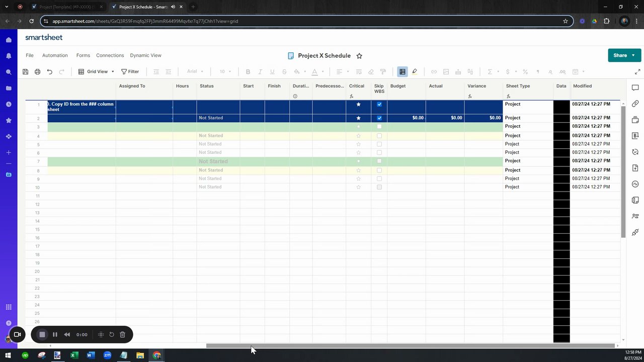Save the sheet using the toolbar save icon
644x362 pixels.
pos(26,72)
